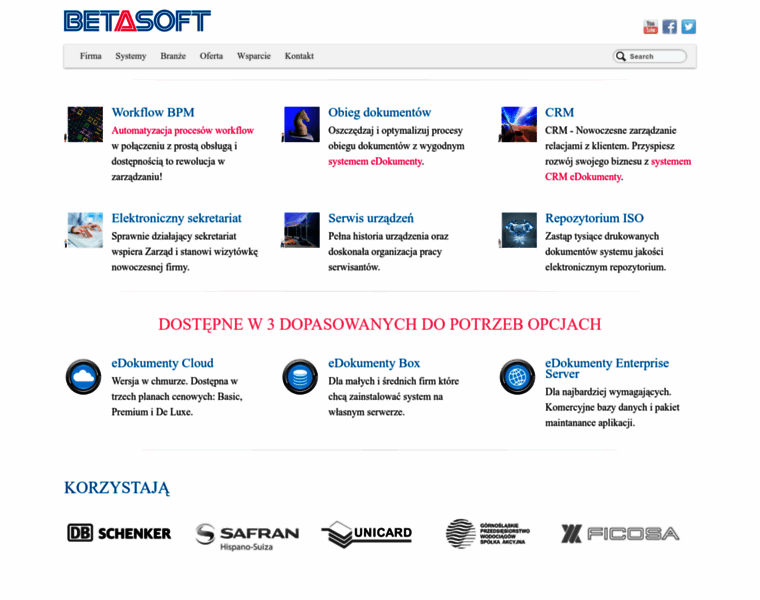Open the YouTube social icon
760x600 pixels.
650,27
